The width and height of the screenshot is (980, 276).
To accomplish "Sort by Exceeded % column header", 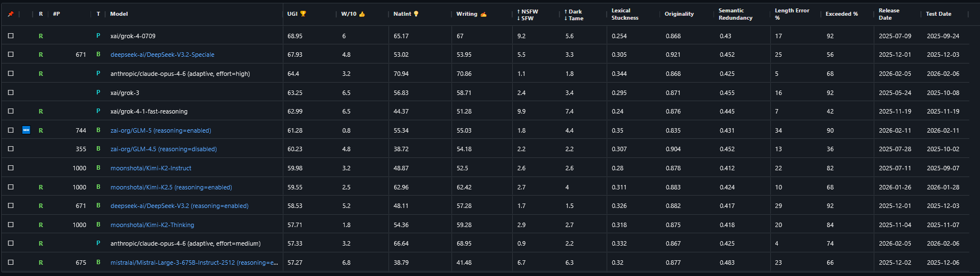I will (842, 14).
